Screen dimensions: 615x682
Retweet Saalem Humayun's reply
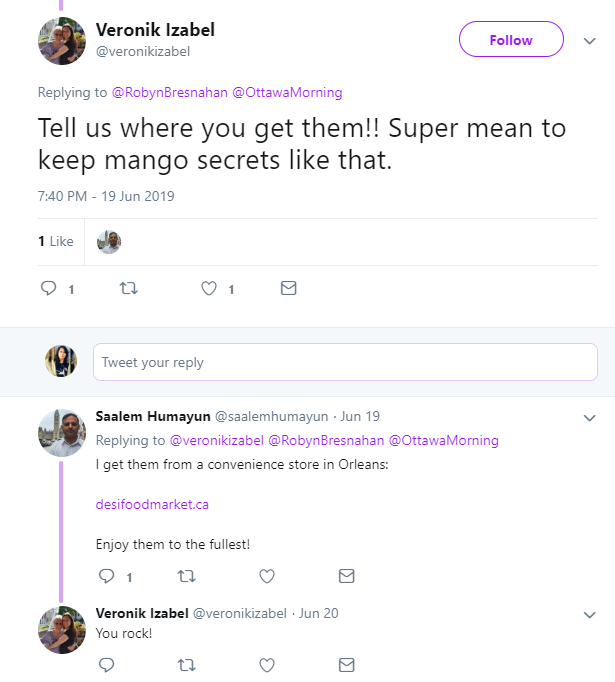tap(186, 577)
